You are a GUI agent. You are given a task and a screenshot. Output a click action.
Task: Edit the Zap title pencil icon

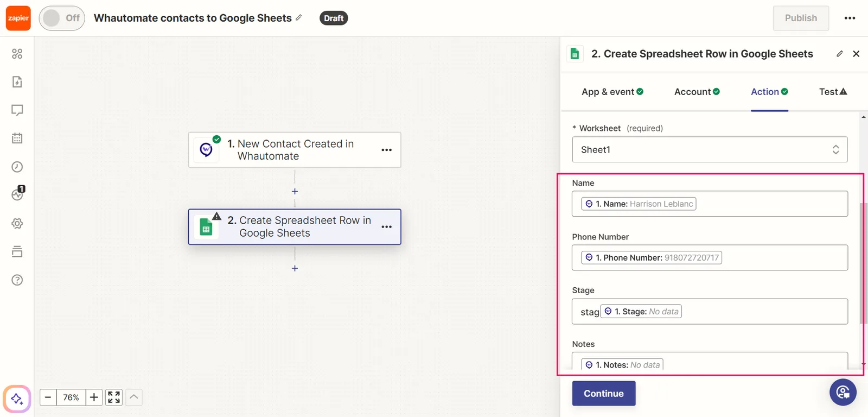click(299, 18)
